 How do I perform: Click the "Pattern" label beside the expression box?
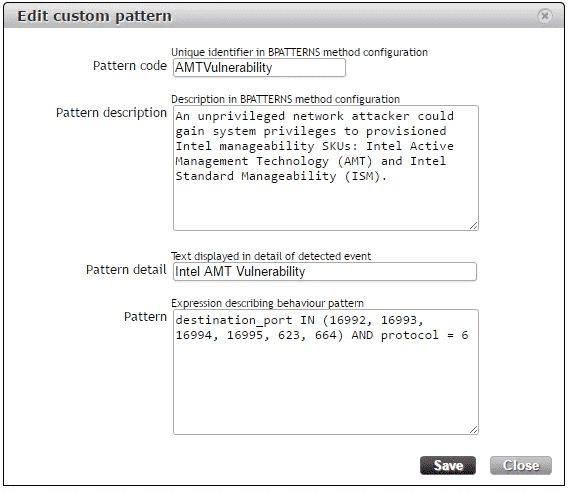tap(145, 317)
